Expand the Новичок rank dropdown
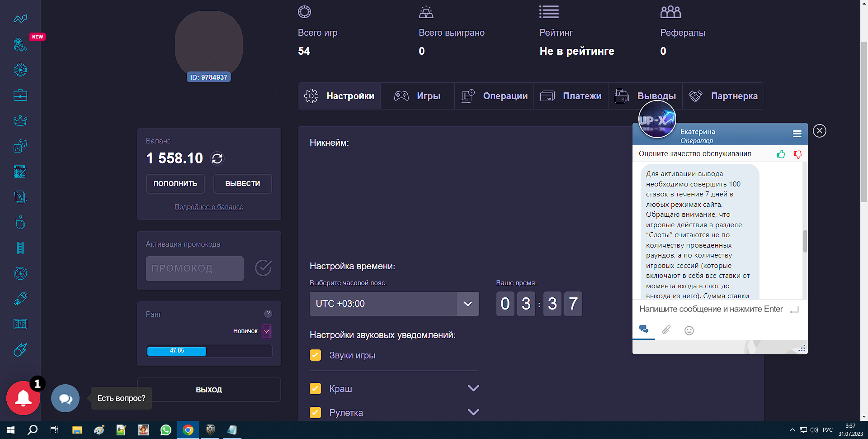The width and height of the screenshot is (868, 439). pos(267,331)
